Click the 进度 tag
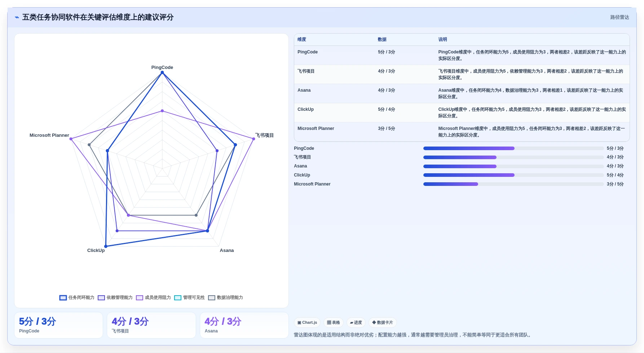The height and width of the screenshot is (353, 644). point(356,323)
